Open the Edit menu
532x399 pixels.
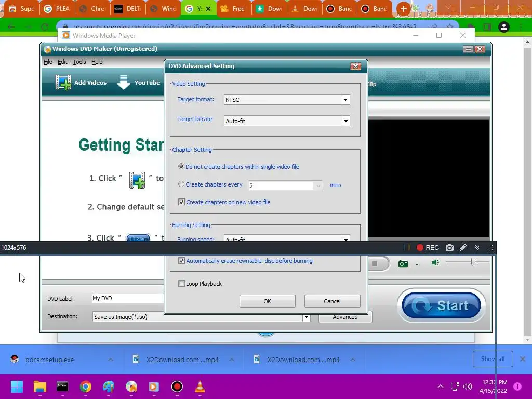coord(62,62)
